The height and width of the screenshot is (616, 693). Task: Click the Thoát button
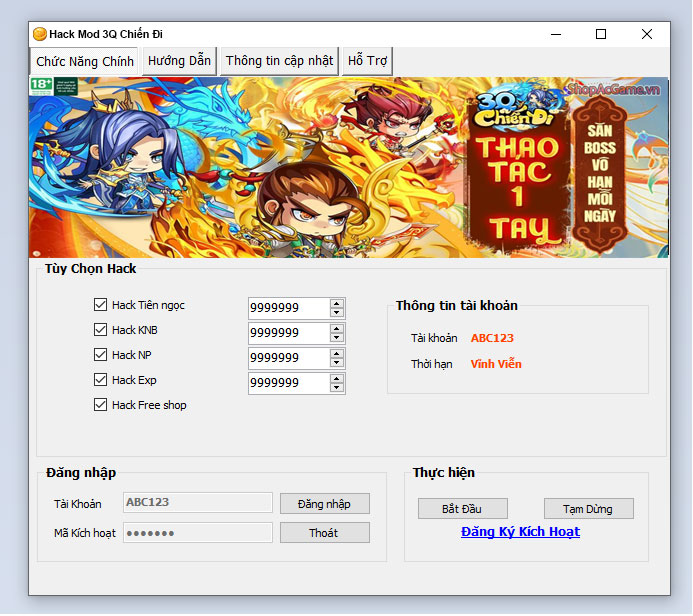tap(325, 533)
